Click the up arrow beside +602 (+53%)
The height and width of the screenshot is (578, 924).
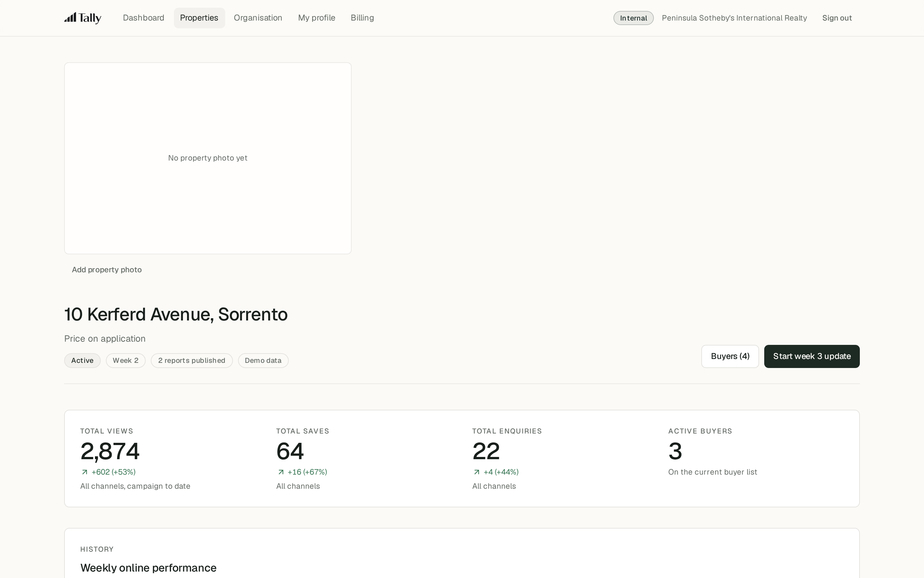85,472
